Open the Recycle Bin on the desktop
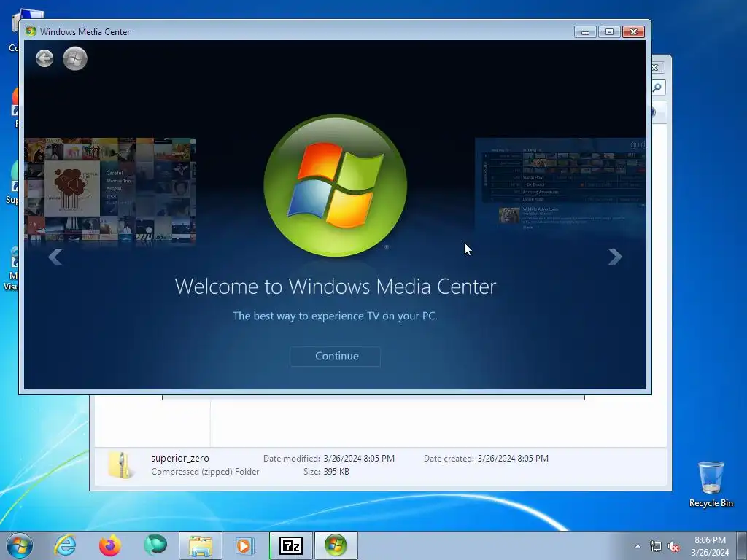Viewport: 747px width, 560px height. [711, 484]
